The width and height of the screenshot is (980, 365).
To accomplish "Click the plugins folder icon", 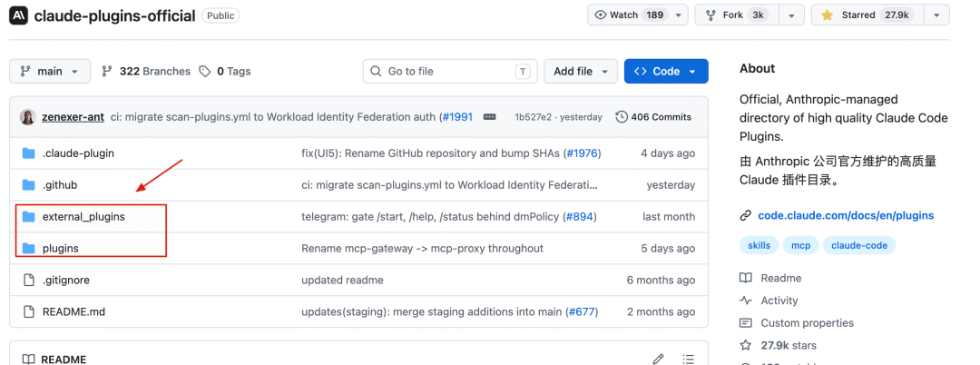I will tap(29, 248).
